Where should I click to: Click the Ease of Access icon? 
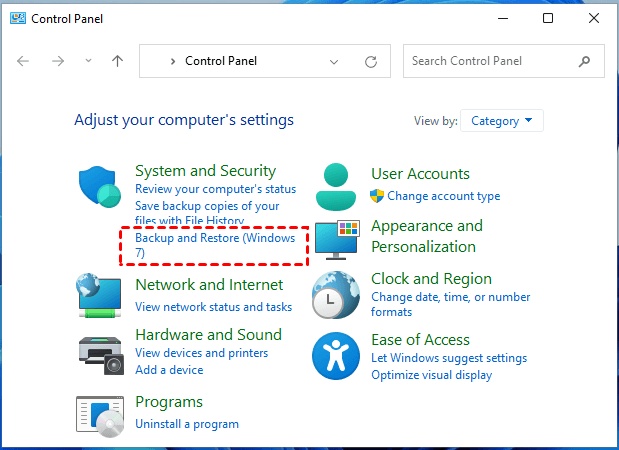(x=336, y=355)
